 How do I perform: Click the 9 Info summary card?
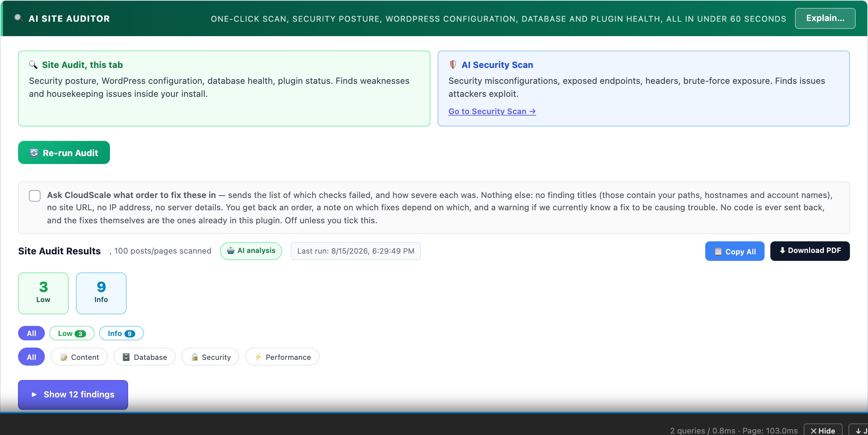click(x=101, y=293)
